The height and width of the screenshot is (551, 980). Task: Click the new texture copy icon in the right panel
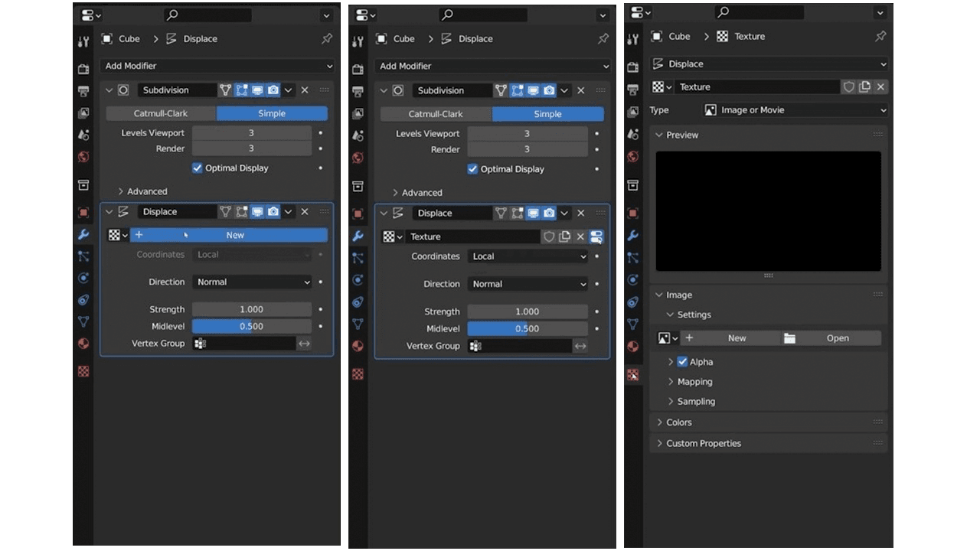pyautogui.click(x=864, y=87)
